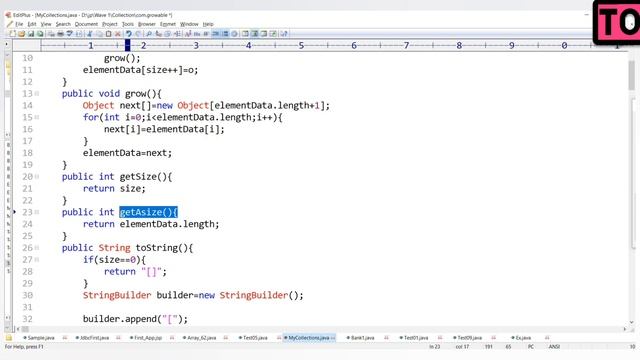Open the View menu
Screen dimensions: 640x360
(46, 24)
